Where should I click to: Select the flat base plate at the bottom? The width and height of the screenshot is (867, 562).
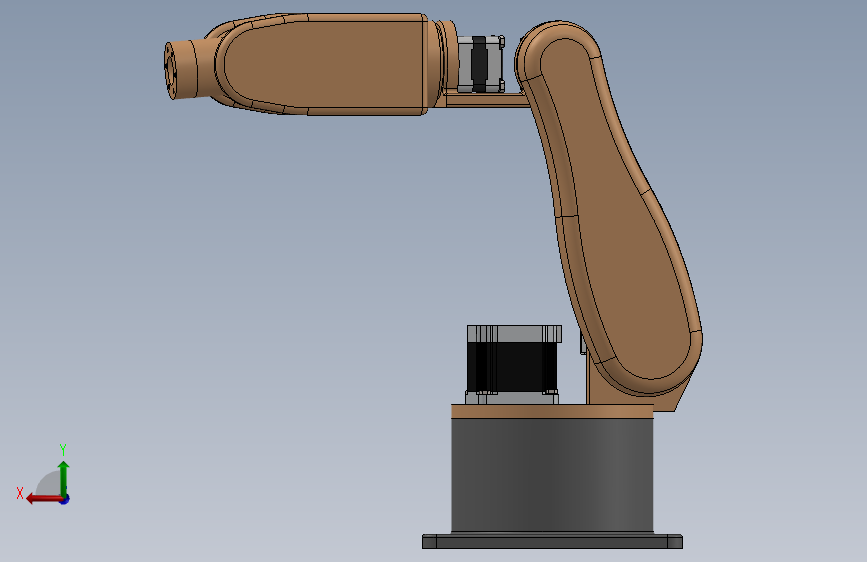coord(552,541)
